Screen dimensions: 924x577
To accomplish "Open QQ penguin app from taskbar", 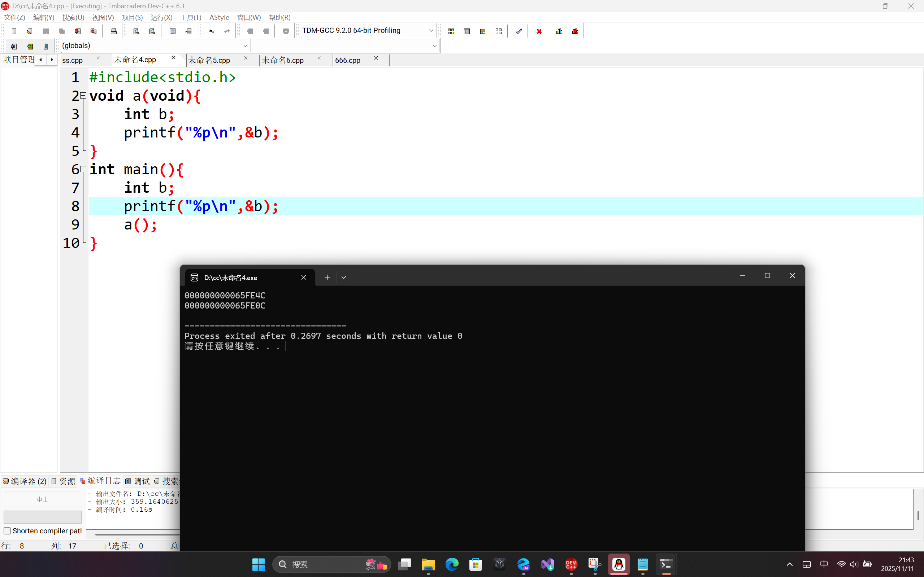I will (x=619, y=564).
